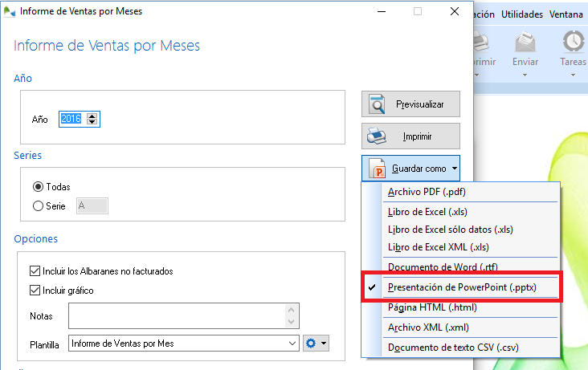Click the printer icon on Imprimir button
The width and height of the screenshot is (588, 370).
coord(377,136)
